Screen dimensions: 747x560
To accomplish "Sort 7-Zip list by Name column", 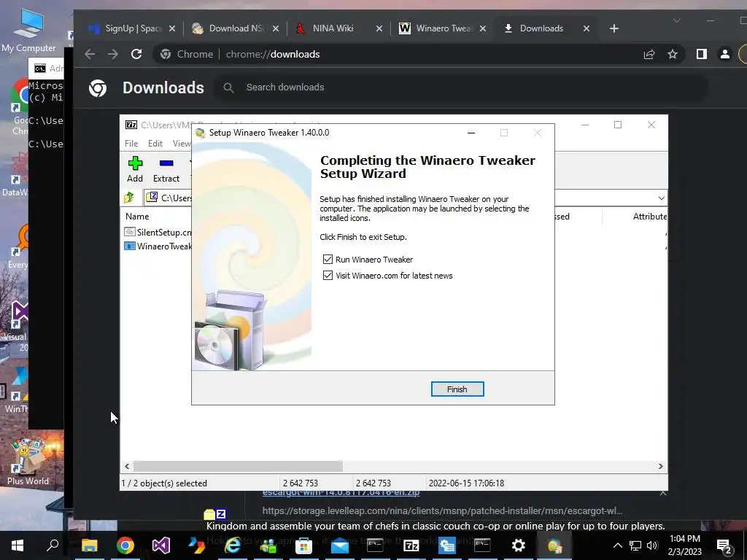I will (x=137, y=216).
